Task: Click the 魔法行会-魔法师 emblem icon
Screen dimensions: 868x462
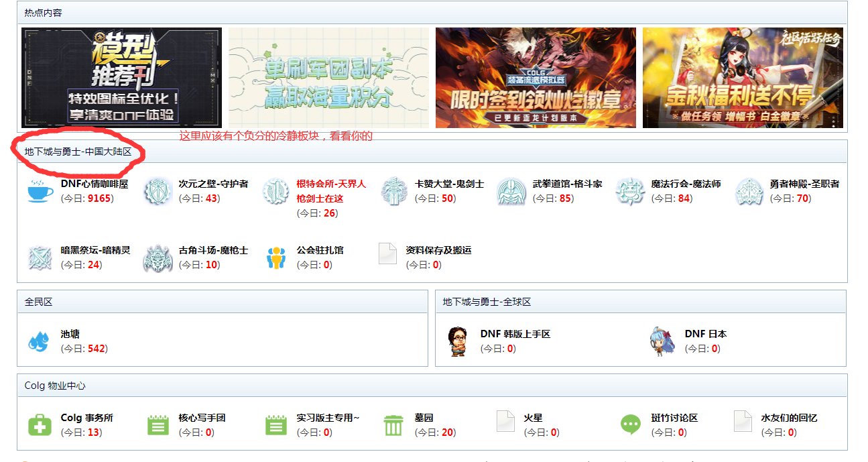Action: tap(630, 191)
